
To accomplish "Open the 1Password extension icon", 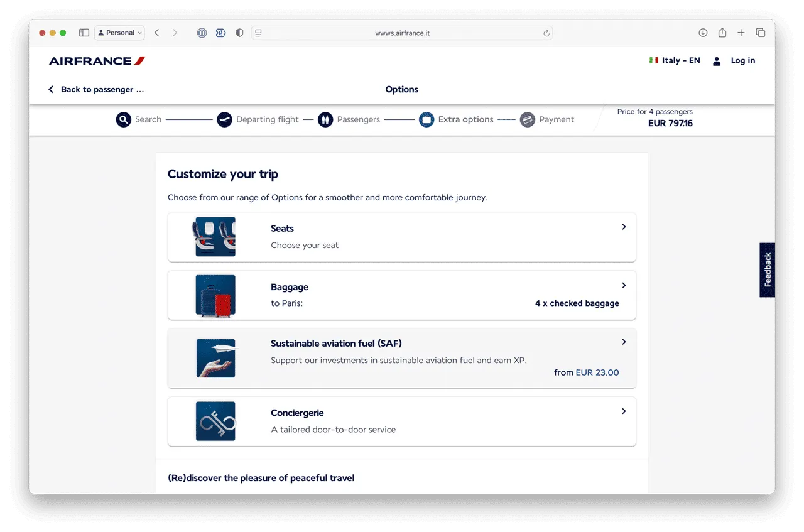I will (202, 33).
